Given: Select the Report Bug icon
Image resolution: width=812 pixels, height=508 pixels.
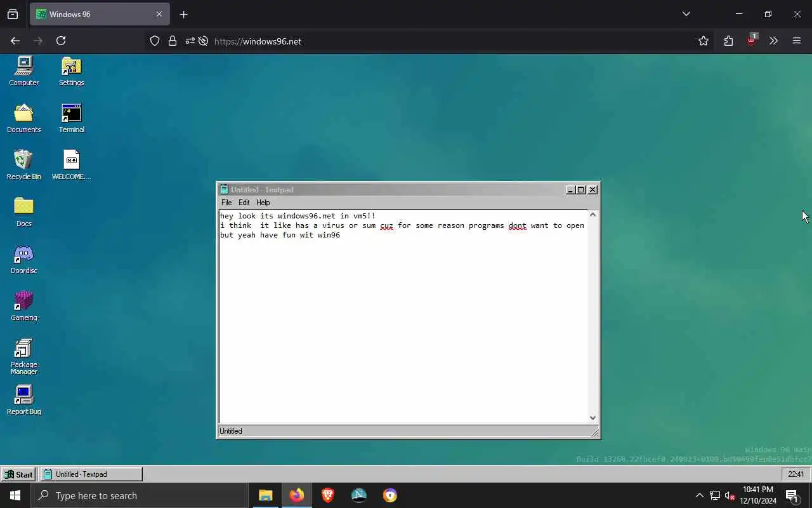Looking at the screenshot, I should click(x=24, y=400).
